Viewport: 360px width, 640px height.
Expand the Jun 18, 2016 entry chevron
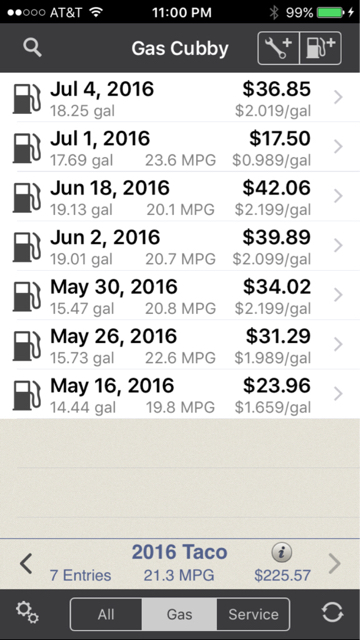click(338, 196)
